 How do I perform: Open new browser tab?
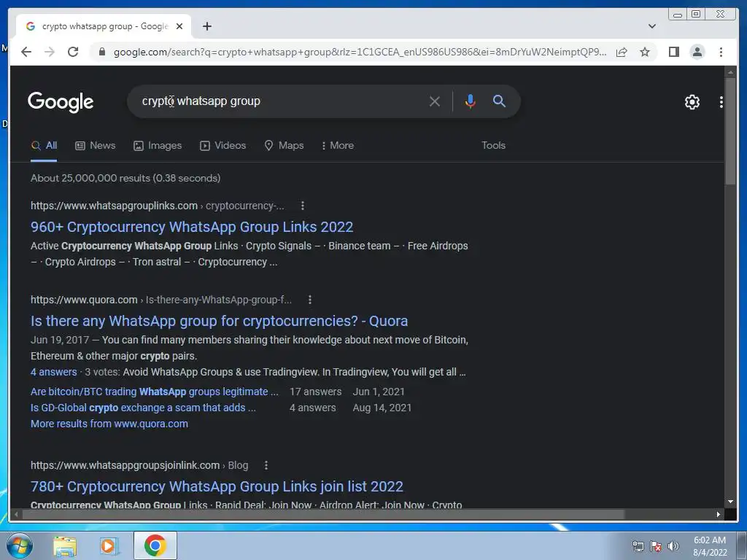pyautogui.click(x=206, y=26)
